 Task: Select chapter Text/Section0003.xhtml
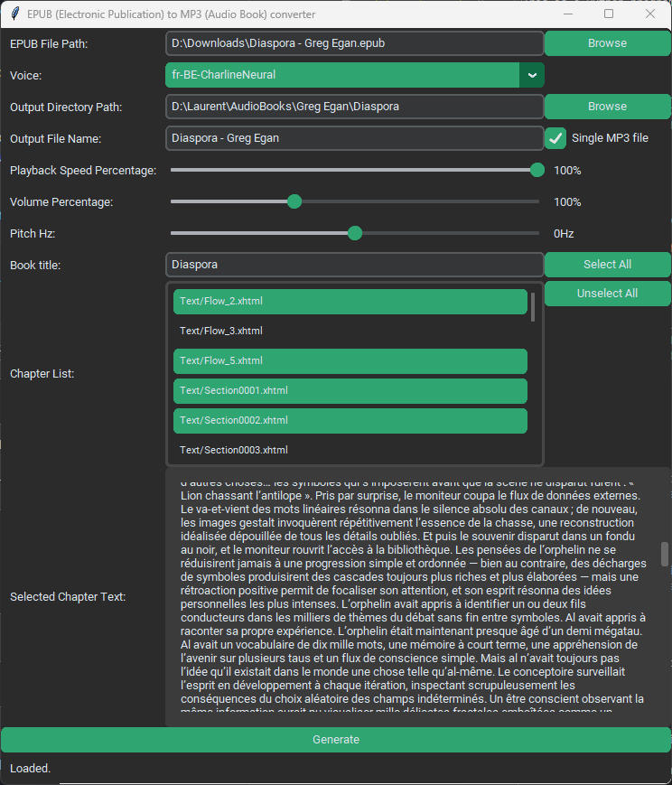tap(350, 449)
